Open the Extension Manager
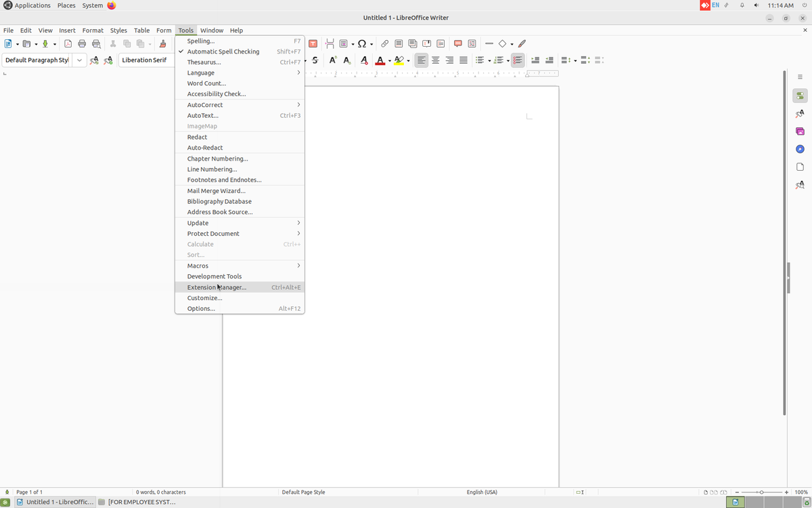812x508 pixels. (x=215, y=287)
